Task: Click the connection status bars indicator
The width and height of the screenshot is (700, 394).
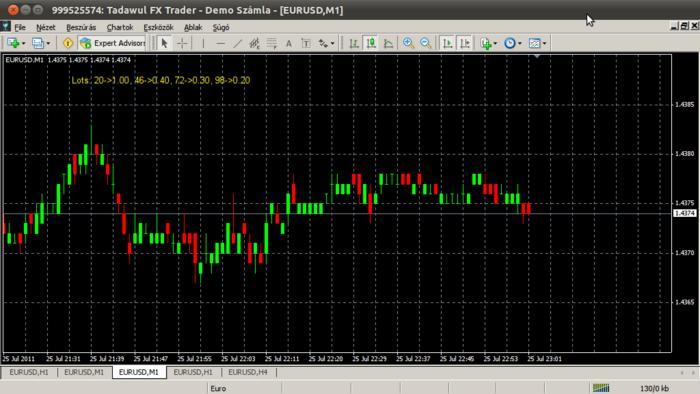Action: coord(601,388)
